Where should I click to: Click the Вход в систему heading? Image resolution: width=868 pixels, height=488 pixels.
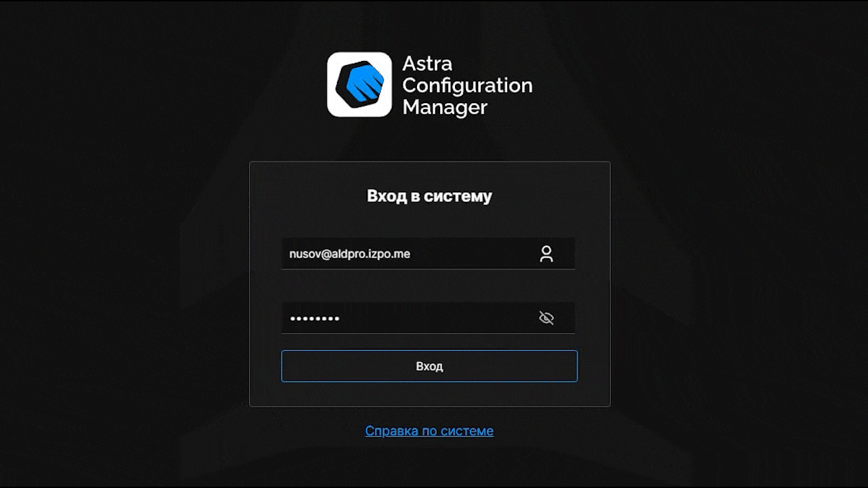click(429, 196)
